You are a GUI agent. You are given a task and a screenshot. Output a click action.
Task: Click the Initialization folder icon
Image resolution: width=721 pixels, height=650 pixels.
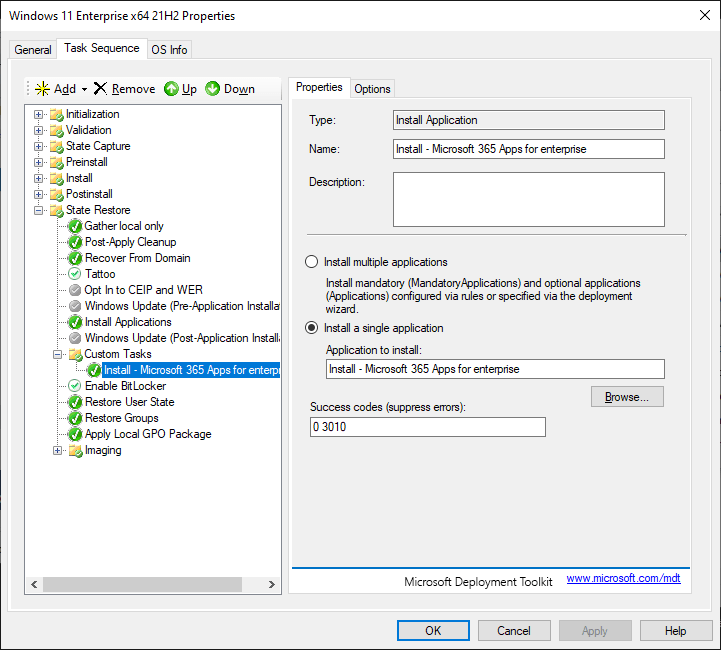tap(57, 114)
